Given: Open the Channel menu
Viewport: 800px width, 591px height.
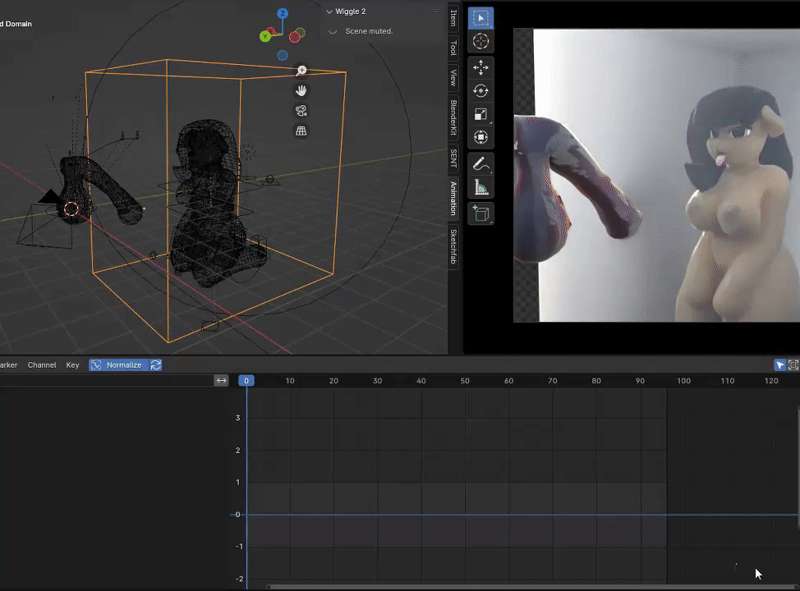Looking at the screenshot, I should pos(42,365).
